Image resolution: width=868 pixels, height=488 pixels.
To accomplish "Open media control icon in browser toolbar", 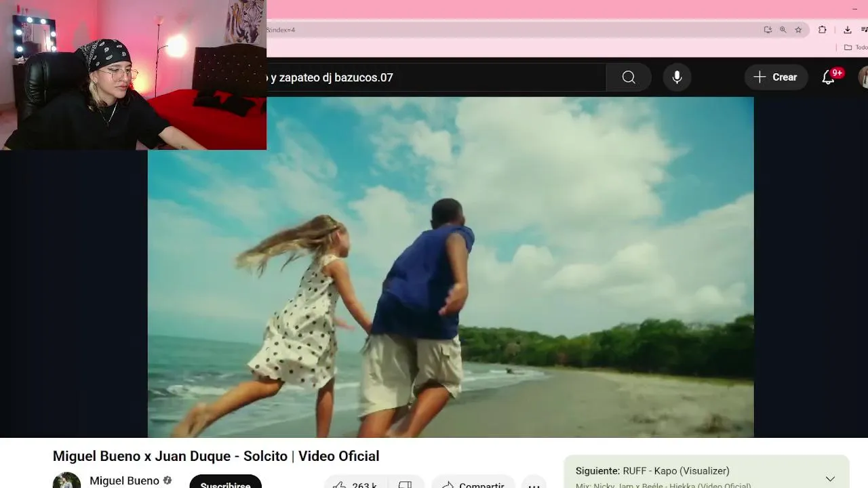I will point(864,30).
